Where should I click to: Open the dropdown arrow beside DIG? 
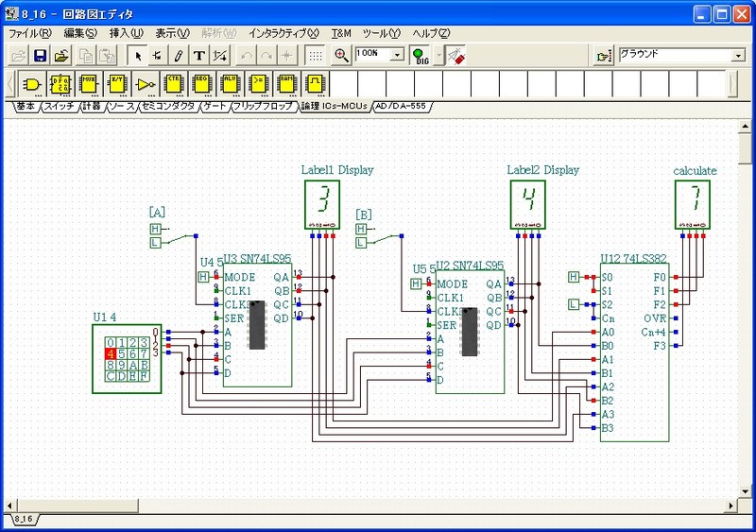pyautogui.click(x=439, y=56)
